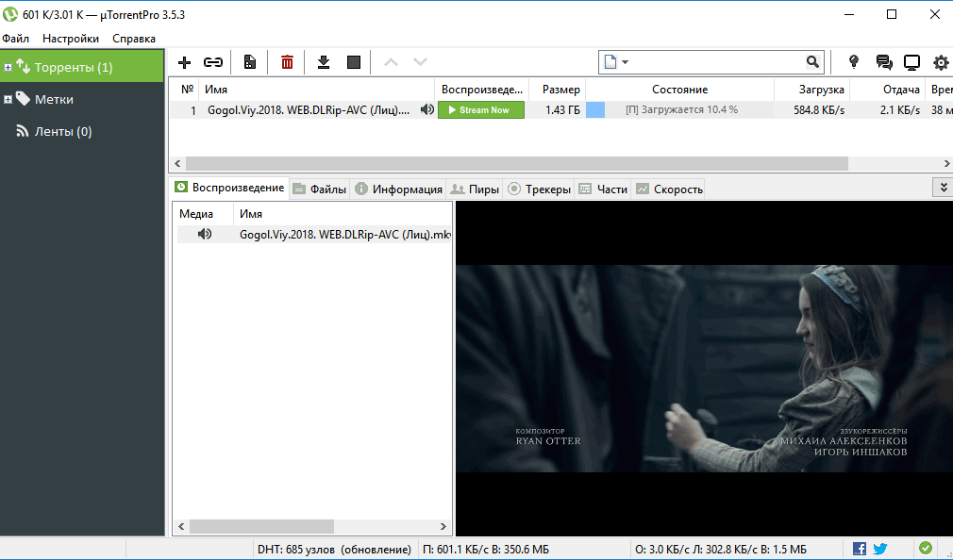
Task: Sort torrents by Имя column header
Action: [x=317, y=90]
